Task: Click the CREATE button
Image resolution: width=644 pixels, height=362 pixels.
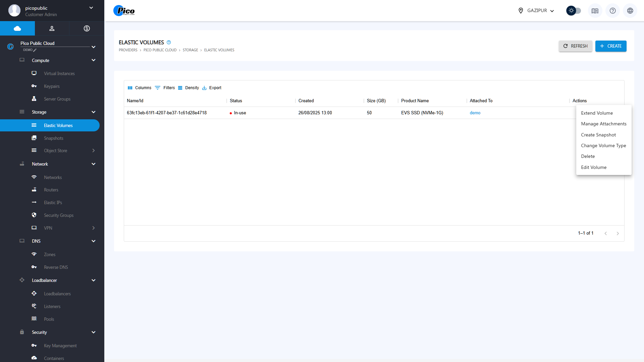Action: point(610,46)
